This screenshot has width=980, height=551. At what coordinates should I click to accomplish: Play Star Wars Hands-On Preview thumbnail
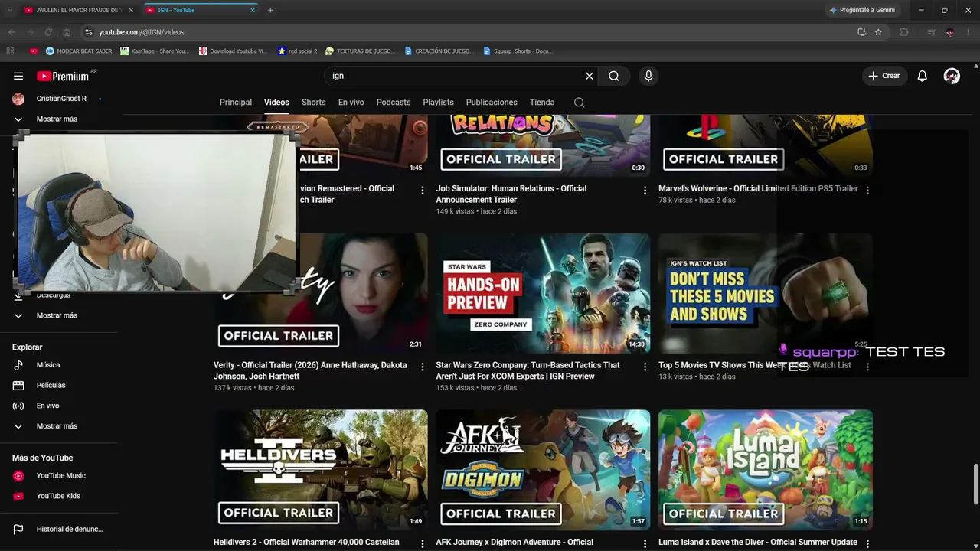coord(543,293)
